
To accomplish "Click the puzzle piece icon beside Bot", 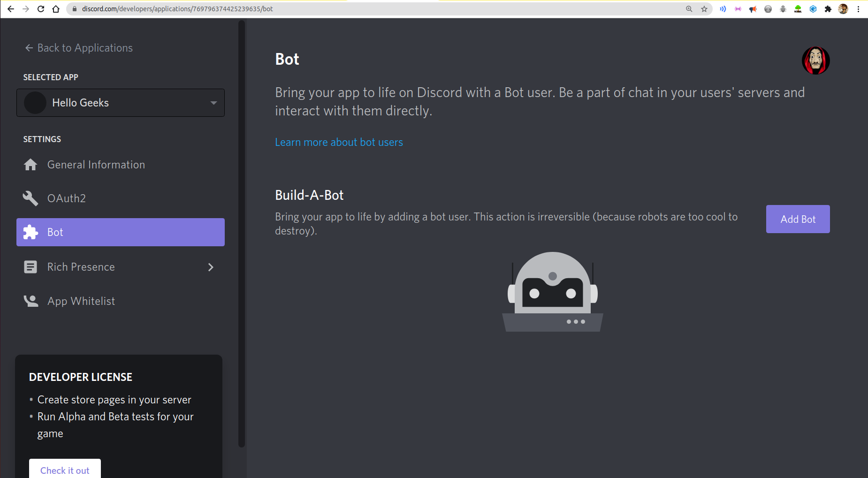I will click(x=30, y=232).
